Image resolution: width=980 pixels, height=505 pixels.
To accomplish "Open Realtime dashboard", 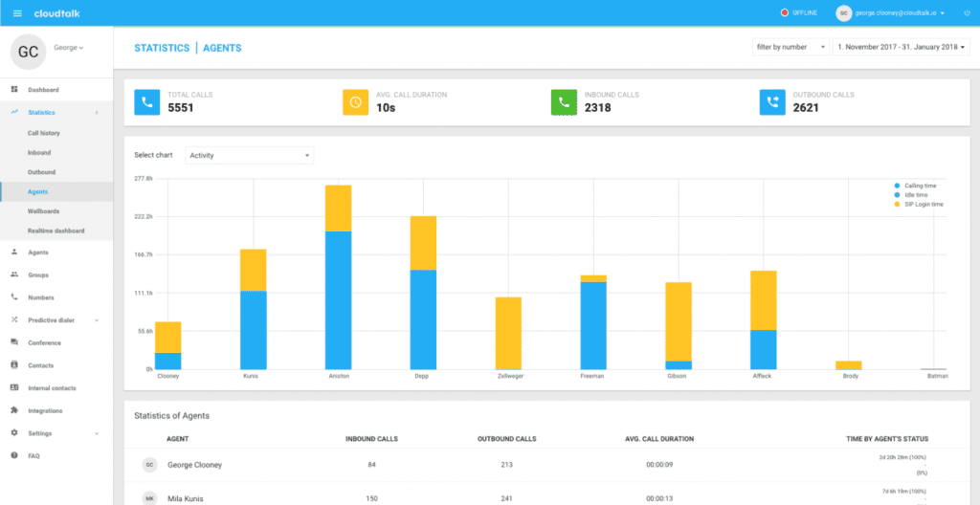I will [56, 231].
